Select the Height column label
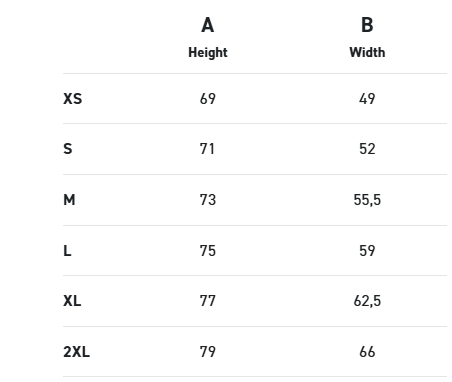 click(208, 53)
